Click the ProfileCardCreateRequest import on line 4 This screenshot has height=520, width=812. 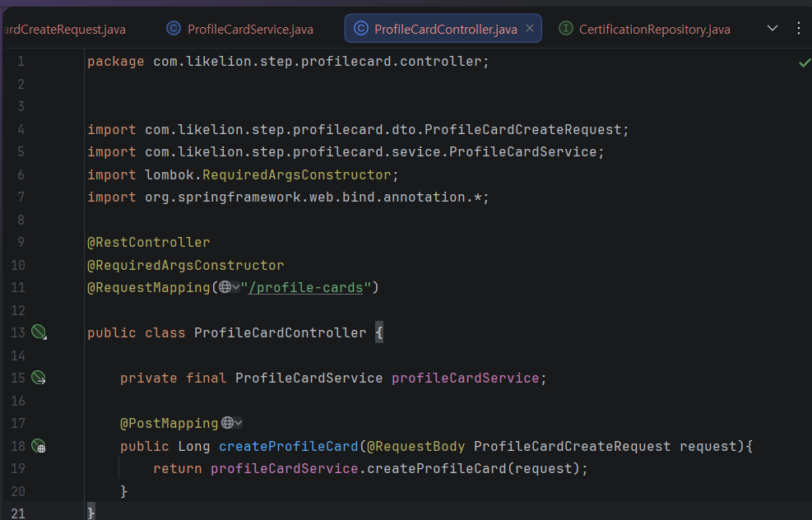(358, 129)
